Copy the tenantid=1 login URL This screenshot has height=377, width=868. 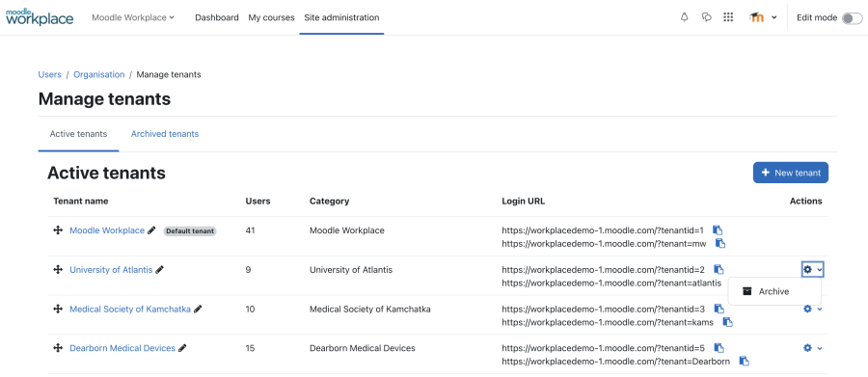pyautogui.click(x=718, y=230)
